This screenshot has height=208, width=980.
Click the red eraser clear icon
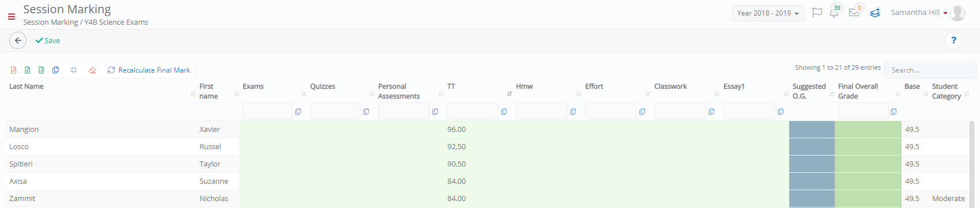pos(92,70)
